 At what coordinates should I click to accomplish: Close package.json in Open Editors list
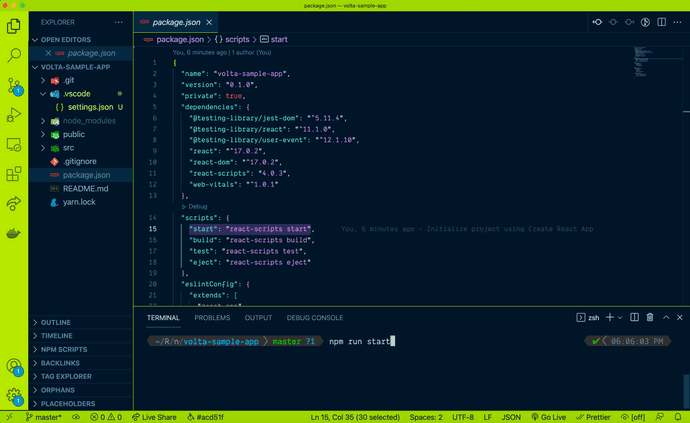(48, 53)
